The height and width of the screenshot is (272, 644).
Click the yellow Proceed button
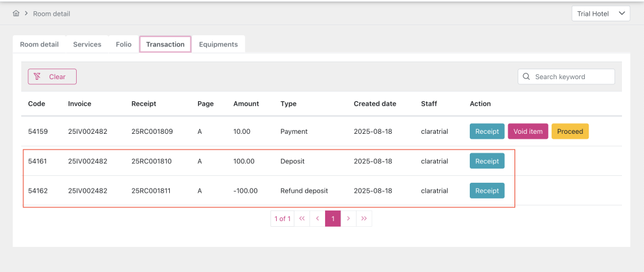pyautogui.click(x=570, y=131)
